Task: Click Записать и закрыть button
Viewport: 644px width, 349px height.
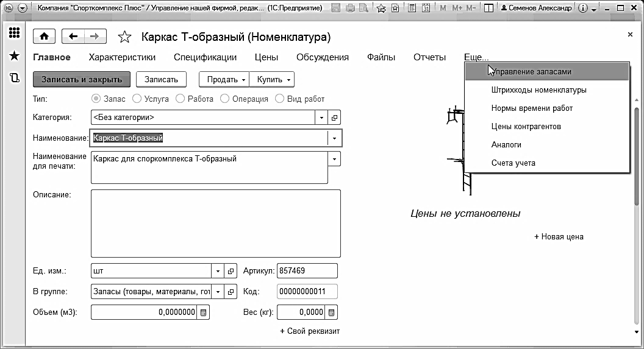Action: coord(82,80)
